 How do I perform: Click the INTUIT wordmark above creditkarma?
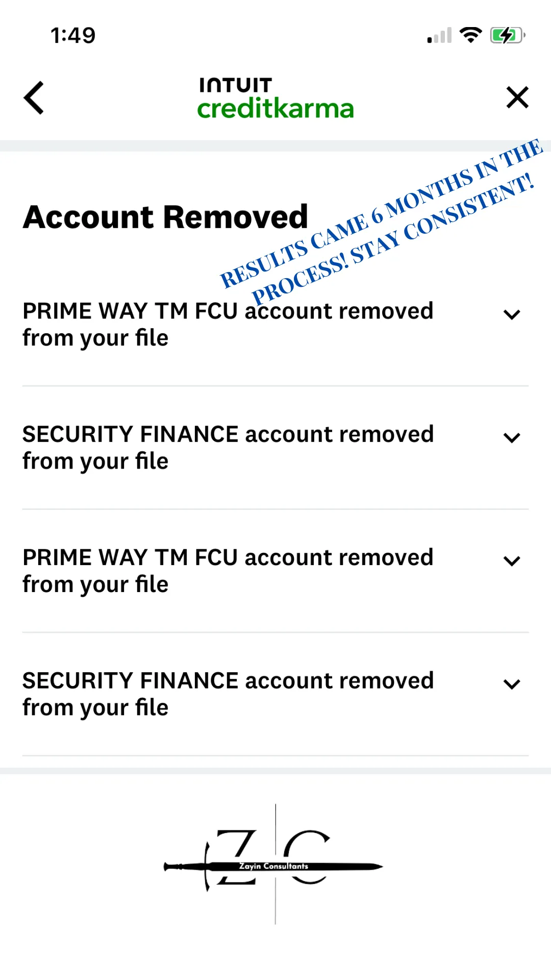click(x=235, y=85)
